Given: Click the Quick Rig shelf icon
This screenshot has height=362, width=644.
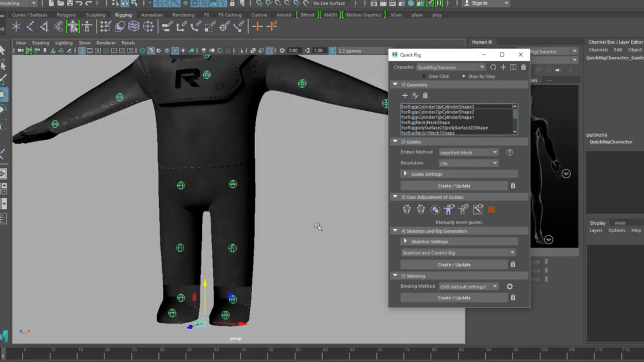Looking at the screenshot, I should pyautogui.click(x=73, y=27).
